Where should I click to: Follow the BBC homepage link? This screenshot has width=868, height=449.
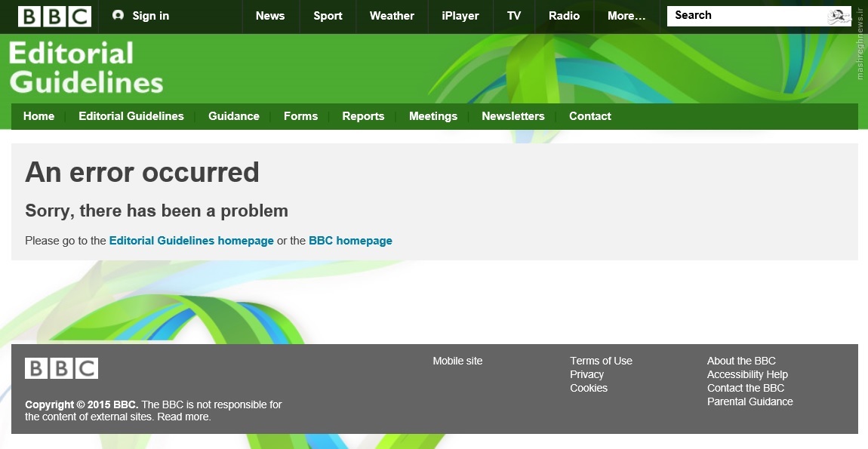tap(350, 241)
